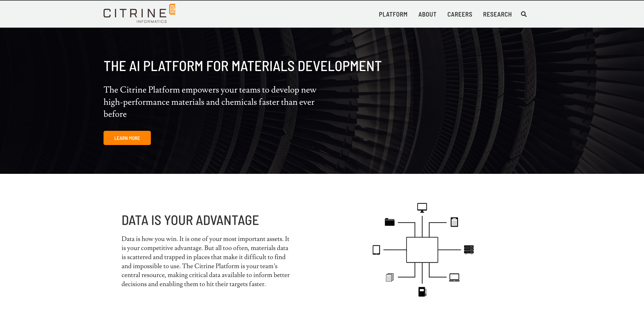The image size is (644, 324).
Task: Click the central square hub in diagram
Action: point(422,250)
